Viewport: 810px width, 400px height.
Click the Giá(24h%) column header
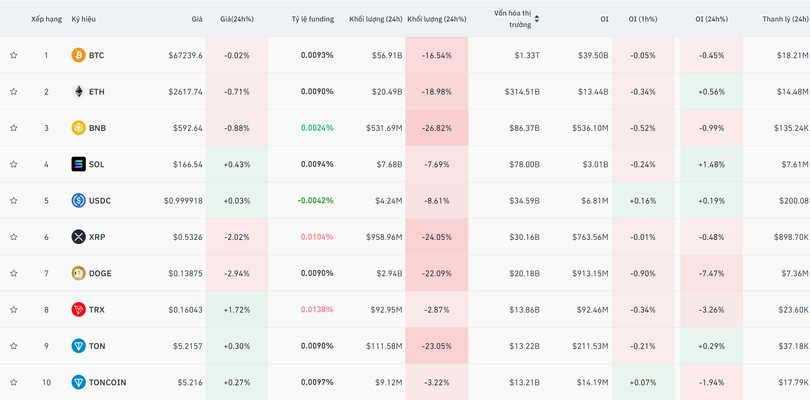pos(237,19)
